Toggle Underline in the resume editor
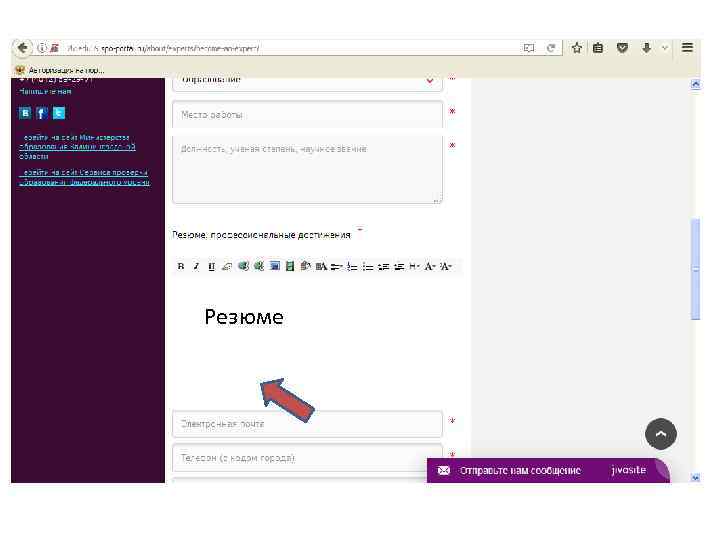720x540 pixels. tap(211, 266)
